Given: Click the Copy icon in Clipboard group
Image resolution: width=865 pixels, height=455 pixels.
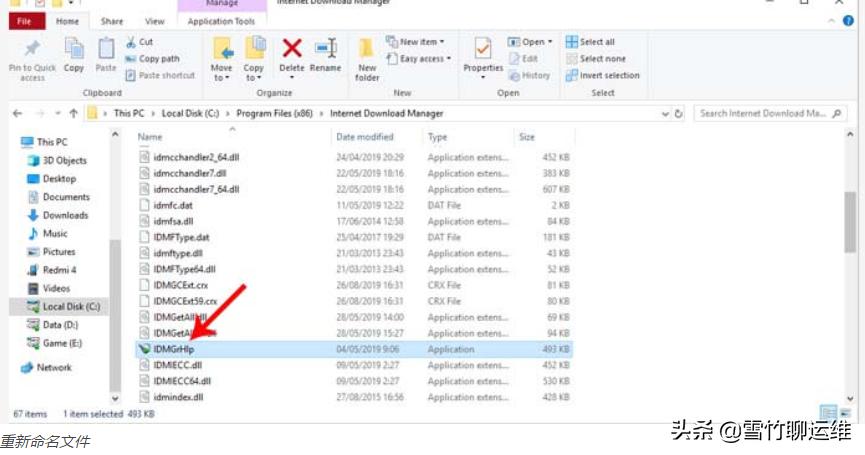Looking at the screenshot, I should pyautogui.click(x=74, y=50).
